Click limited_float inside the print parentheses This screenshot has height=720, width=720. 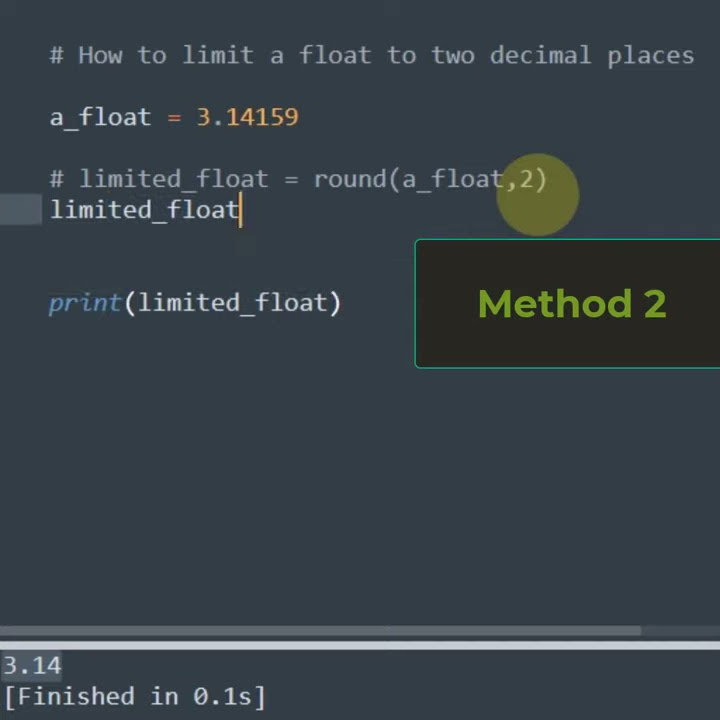[232, 303]
